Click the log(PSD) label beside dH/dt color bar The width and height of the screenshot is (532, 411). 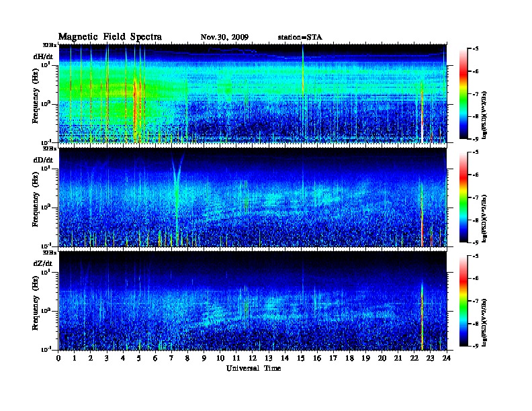pos(484,116)
